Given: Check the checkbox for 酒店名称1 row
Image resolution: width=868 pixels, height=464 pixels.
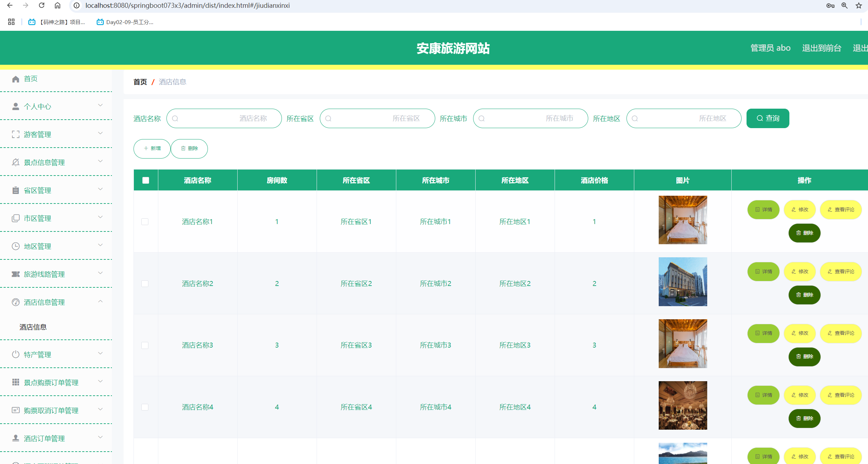Looking at the screenshot, I should (145, 222).
